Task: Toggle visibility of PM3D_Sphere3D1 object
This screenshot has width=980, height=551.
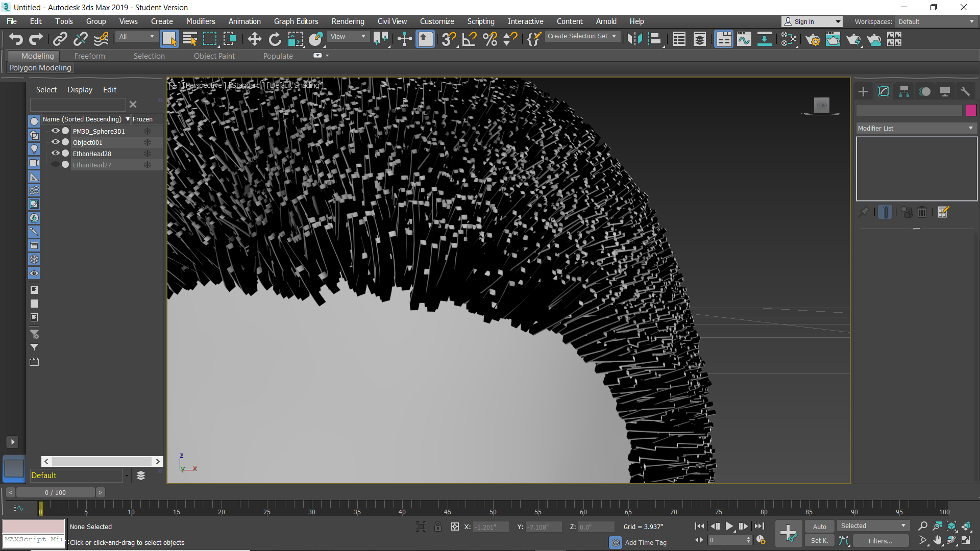Action: point(57,131)
